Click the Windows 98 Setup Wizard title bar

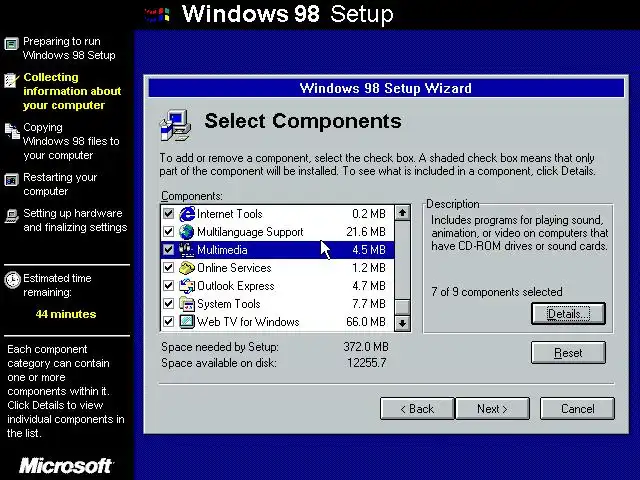click(x=386, y=88)
